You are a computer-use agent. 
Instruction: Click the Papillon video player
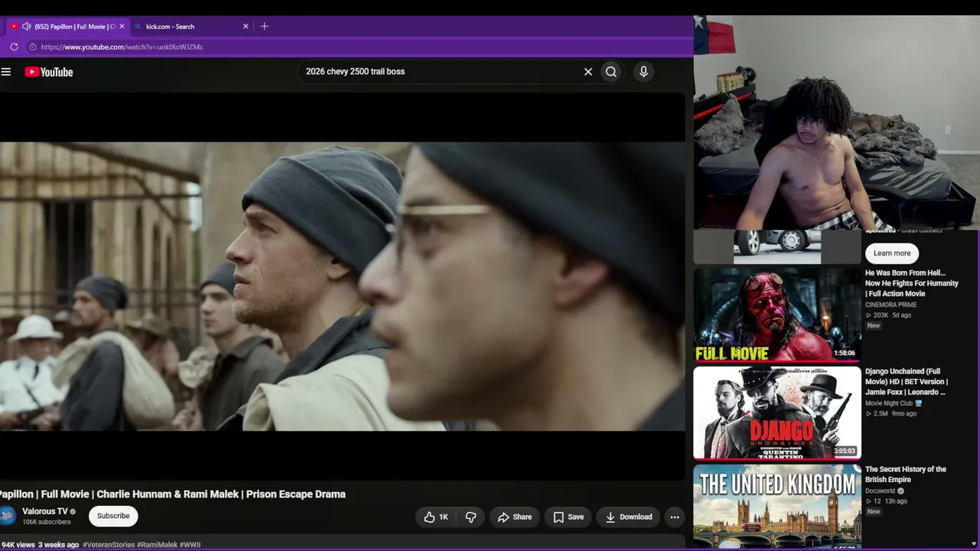click(342, 286)
